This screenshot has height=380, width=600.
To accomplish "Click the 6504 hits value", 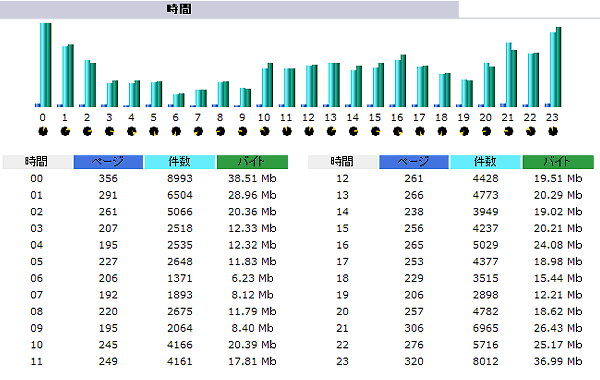I will click(x=180, y=195).
